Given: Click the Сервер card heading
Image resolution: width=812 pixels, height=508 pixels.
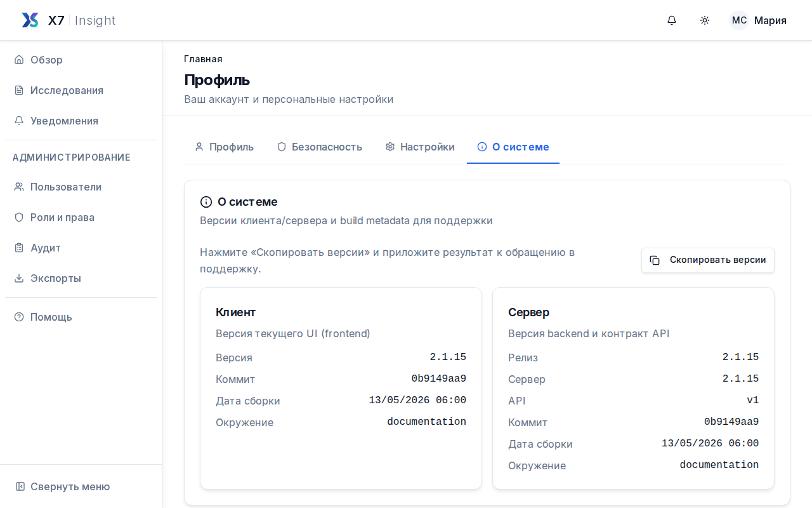Looking at the screenshot, I should (528, 312).
